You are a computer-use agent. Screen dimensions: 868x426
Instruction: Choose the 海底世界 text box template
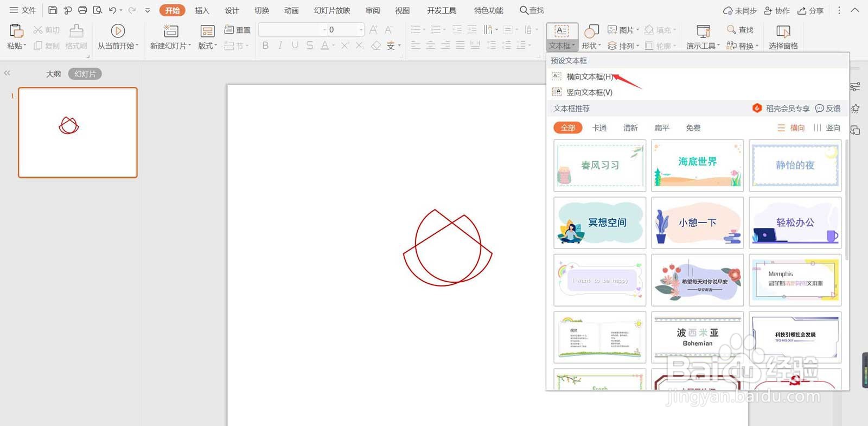pos(697,166)
